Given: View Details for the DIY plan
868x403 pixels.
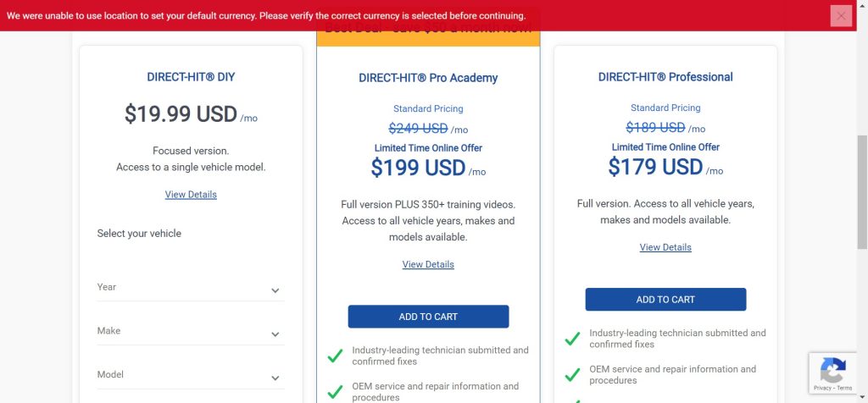Looking at the screenshot, I should [191, 195].
